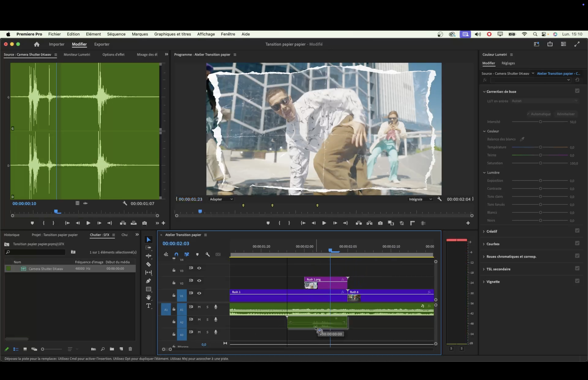
Task: Open timeline display settings wrench icon
Action: (x=207, y=254)
